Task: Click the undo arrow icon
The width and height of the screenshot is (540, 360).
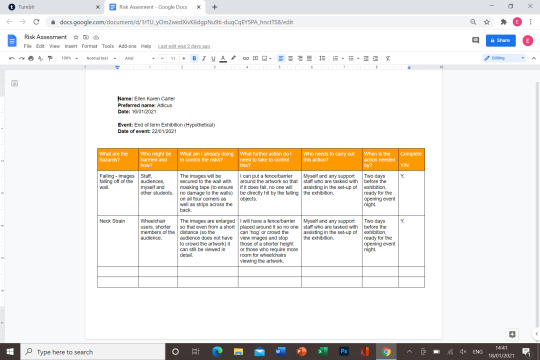Action: point(12,58)
